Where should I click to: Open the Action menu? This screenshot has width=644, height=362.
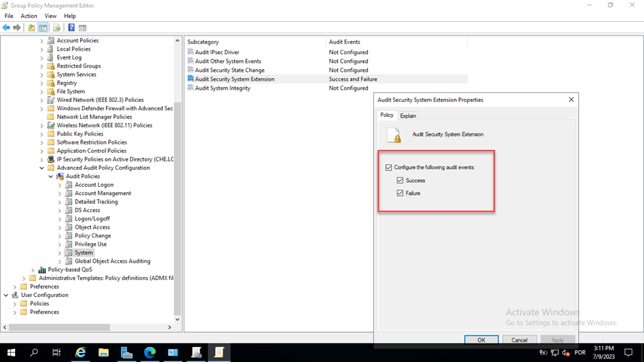[29, 16]
